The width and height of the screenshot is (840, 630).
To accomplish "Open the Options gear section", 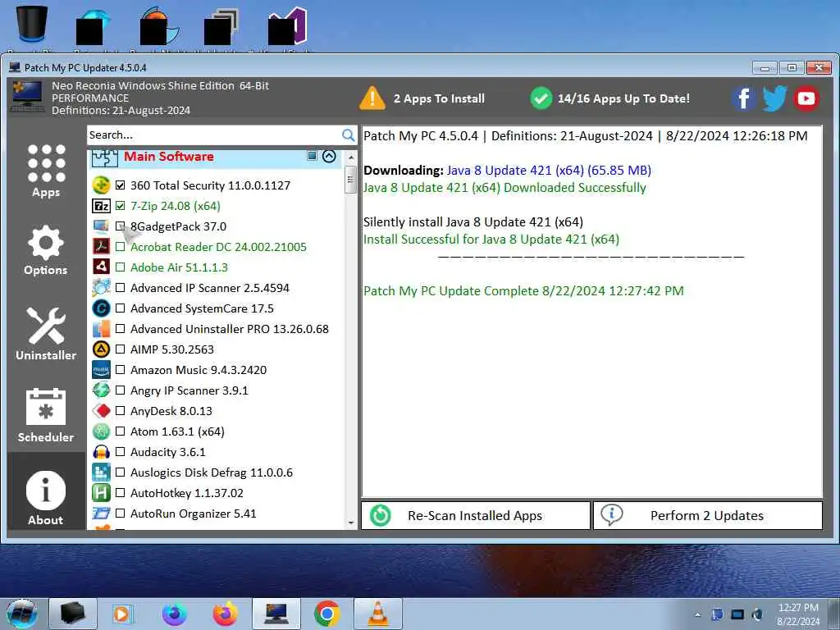I will click(x=46, y=250).
